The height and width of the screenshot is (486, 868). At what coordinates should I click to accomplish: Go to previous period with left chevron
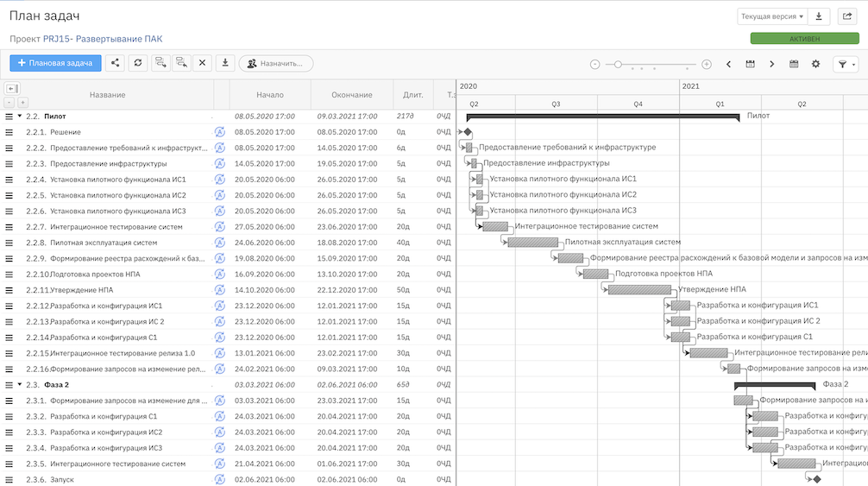(x=728, y=64)
